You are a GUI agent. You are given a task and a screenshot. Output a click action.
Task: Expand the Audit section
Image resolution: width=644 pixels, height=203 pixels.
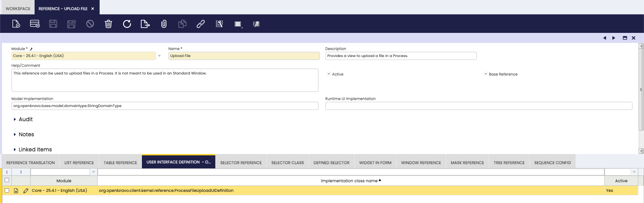tap(25, 119)
